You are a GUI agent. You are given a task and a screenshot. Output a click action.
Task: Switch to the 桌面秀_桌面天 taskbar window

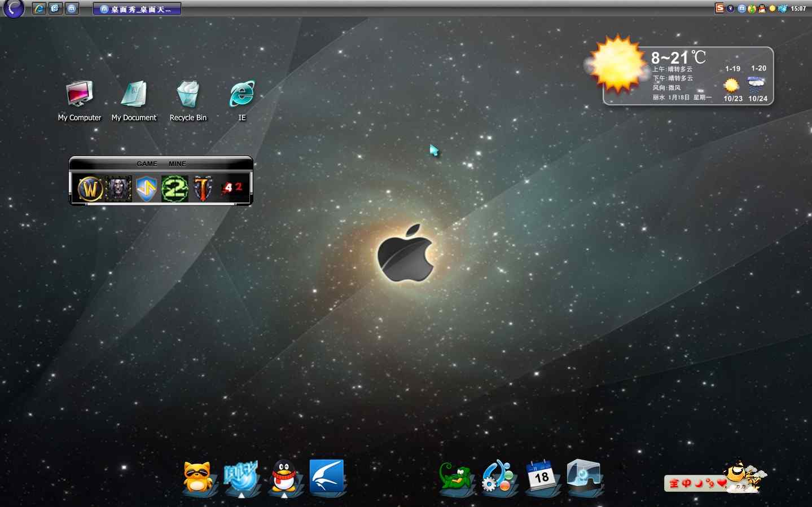coord(137,8)
